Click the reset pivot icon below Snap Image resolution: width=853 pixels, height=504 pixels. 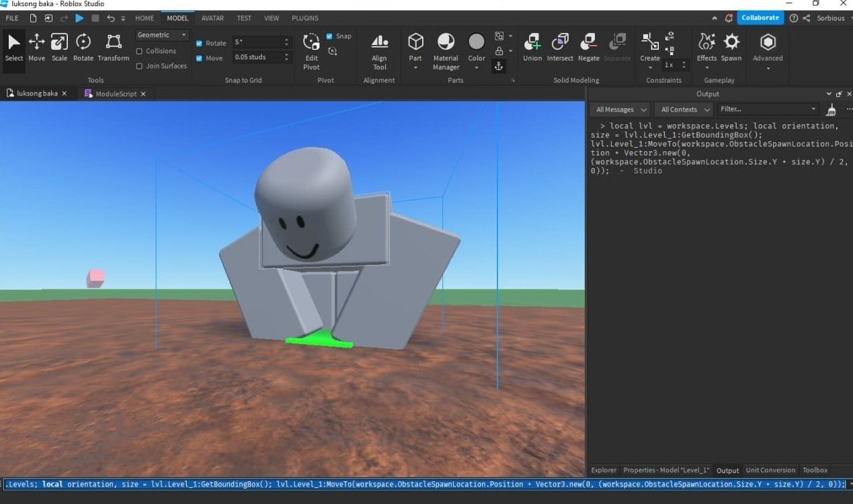332,51
